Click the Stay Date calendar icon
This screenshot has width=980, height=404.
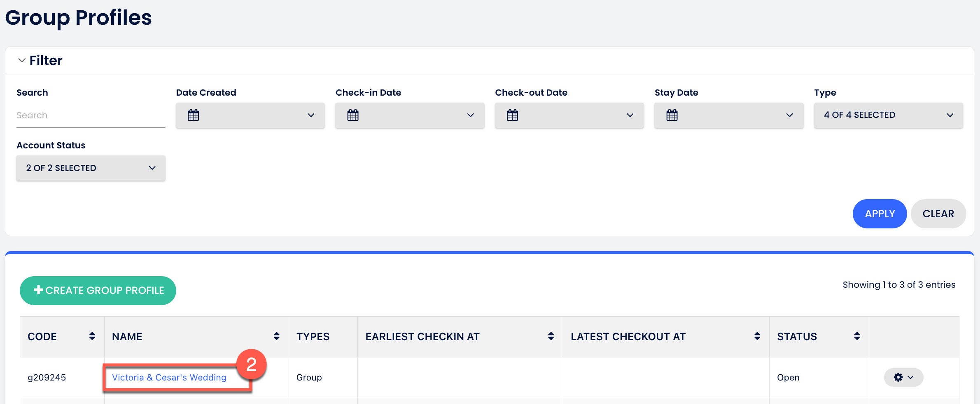(672, 115)
